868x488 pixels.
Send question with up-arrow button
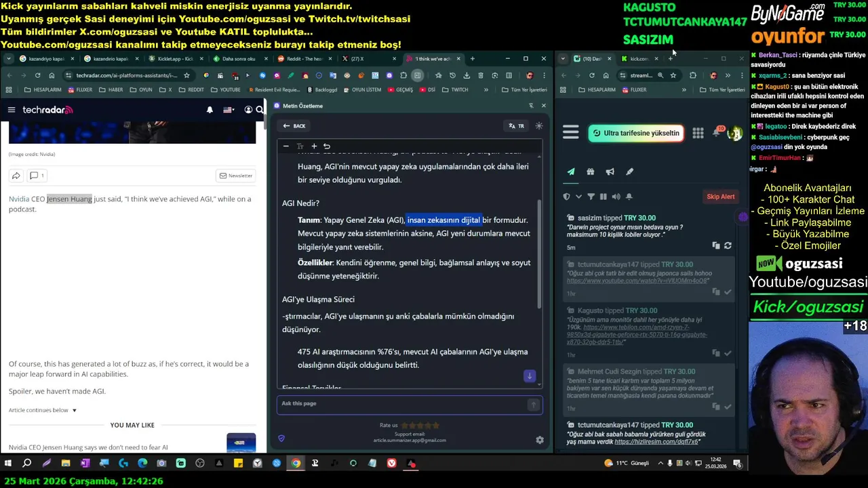(534, 405)
